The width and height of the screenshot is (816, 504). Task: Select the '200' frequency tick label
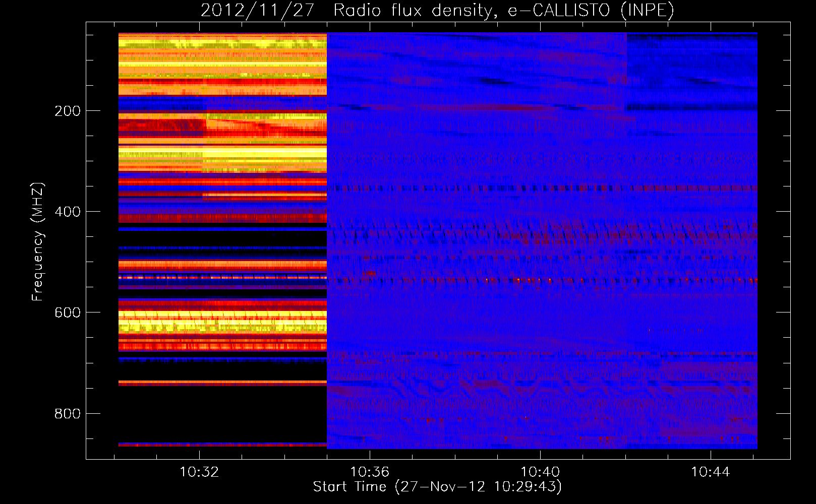click(x=68, y=111)
